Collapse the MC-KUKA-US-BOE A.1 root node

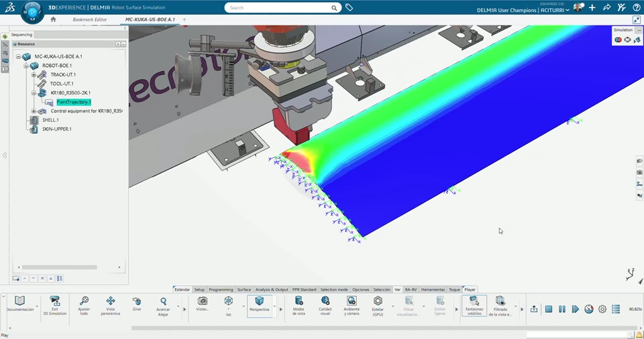click(x=19, y=56)
